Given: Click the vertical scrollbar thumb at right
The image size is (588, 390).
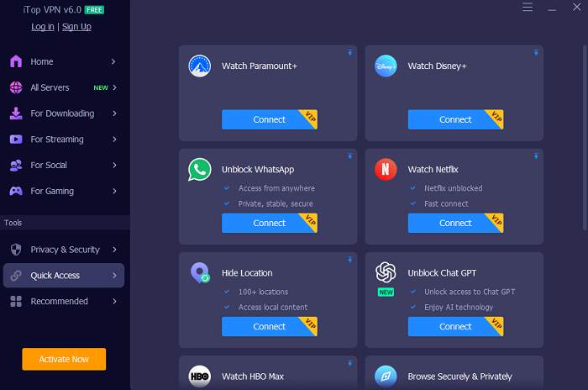Looking at the screenshot, I should pyautogui.click(x=585, y=137).
